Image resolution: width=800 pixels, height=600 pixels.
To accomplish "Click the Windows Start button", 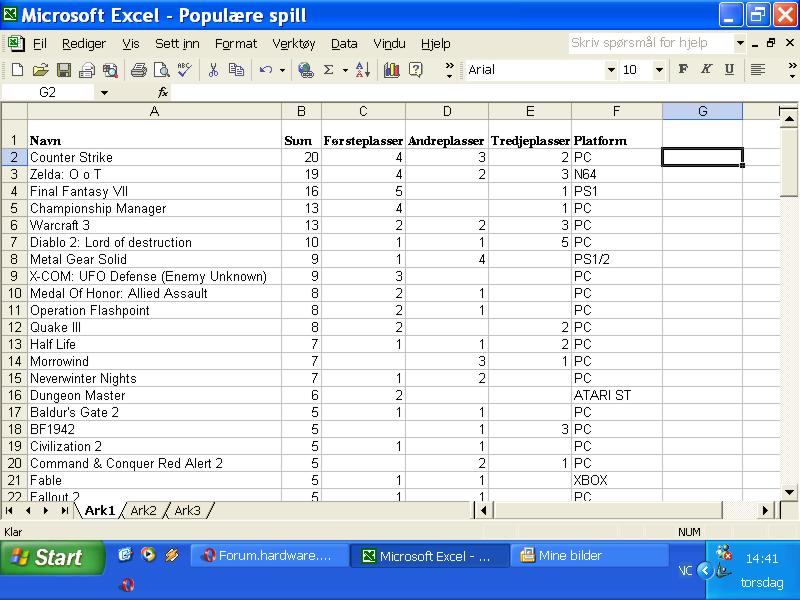I will click(53, 557).
